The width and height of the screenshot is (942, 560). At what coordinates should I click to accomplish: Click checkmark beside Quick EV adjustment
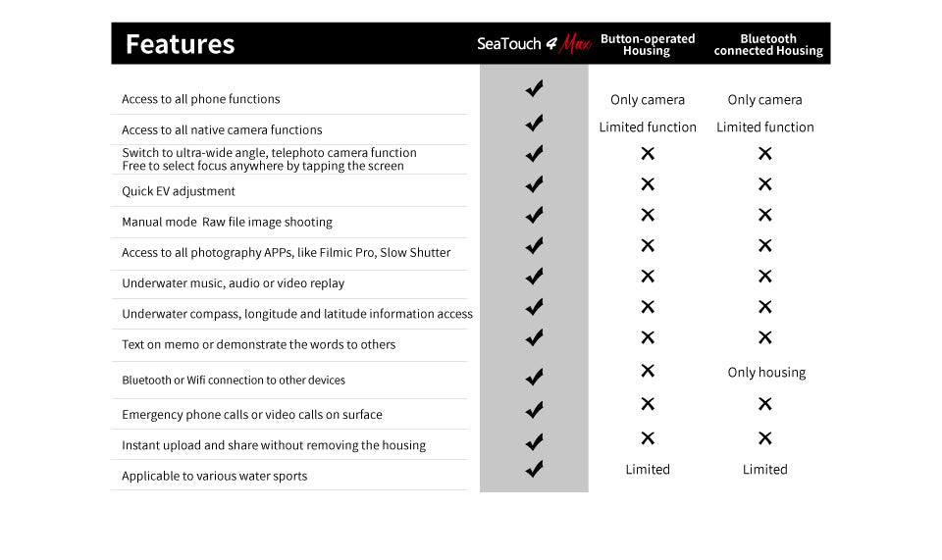click(534, 184)
